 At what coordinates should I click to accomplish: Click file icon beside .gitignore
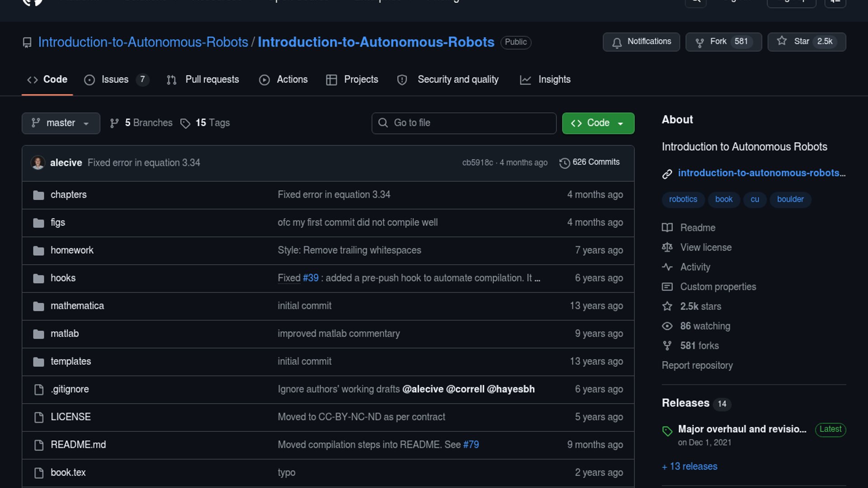click(39, 389)
